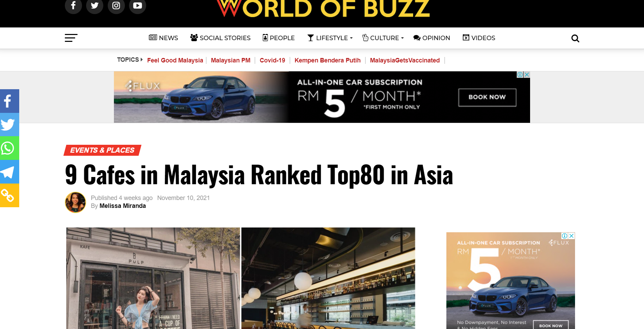Expand the Culture dropdown menu
The height and width of the screenshot is (329, 644).
coord(383,38)
